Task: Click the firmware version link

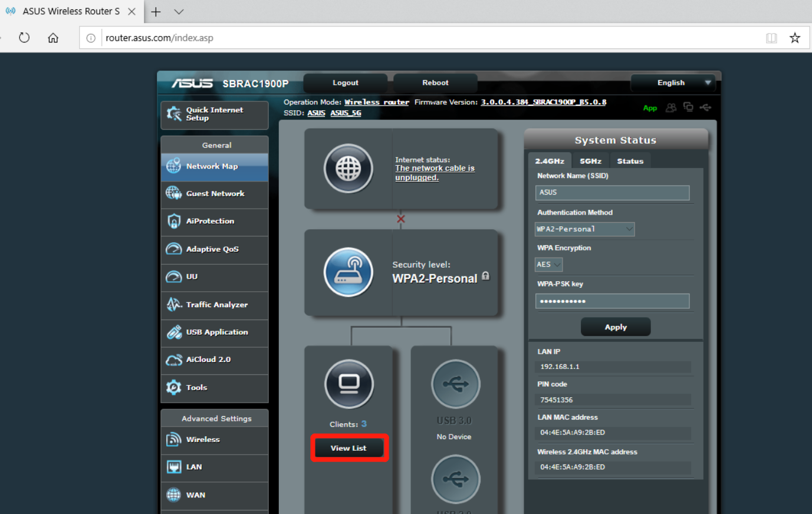Action: coord(544,102)
